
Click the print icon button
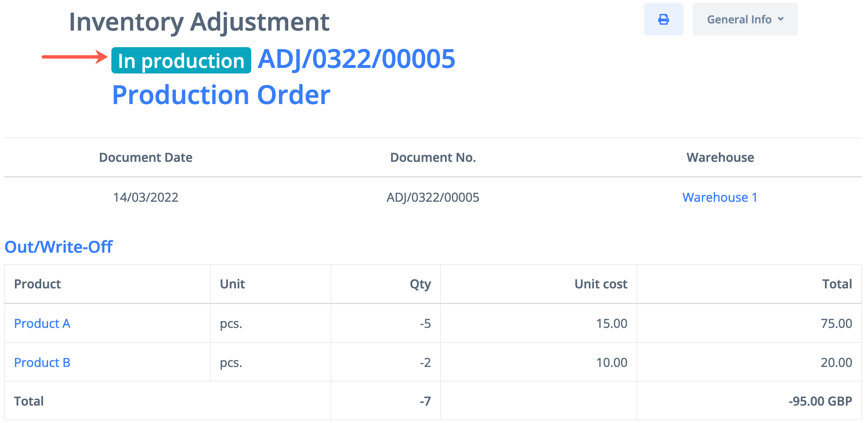(x=663, y=20)
